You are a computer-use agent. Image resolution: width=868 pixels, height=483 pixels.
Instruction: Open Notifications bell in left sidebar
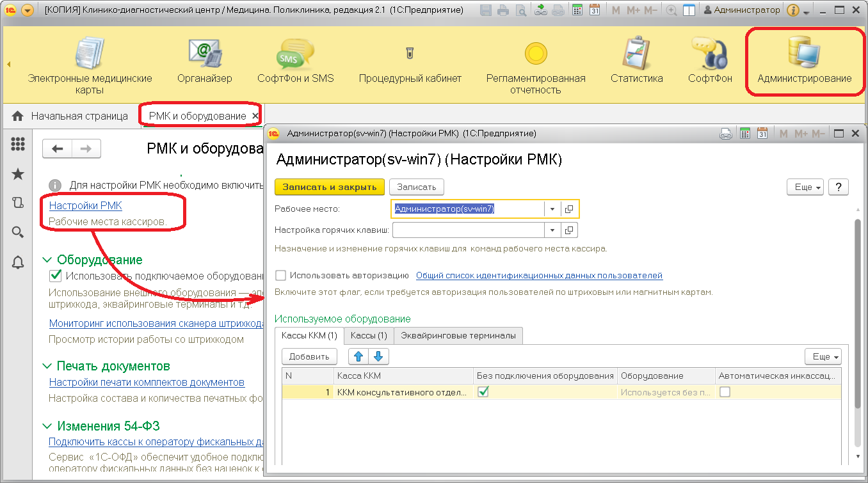pyautogui.click(x=18, y=262)
